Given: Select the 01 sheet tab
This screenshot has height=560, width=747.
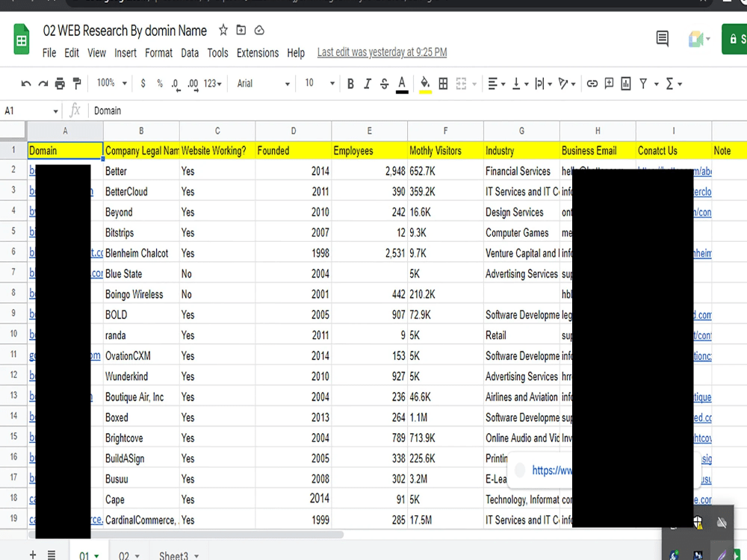Looking at the screenshot, I should click(89, 556).
